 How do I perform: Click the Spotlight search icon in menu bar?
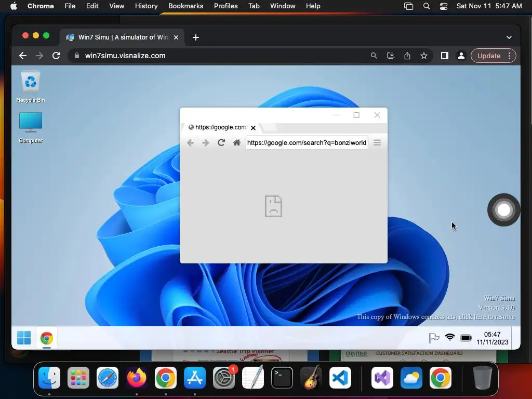tap(427, 6)
